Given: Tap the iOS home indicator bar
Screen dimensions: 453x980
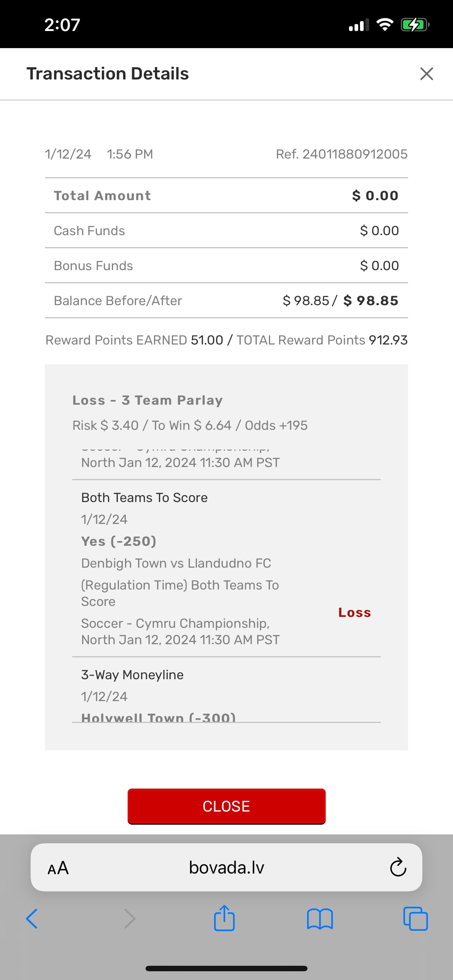Looking at the screenshot, I should [226, 968].
